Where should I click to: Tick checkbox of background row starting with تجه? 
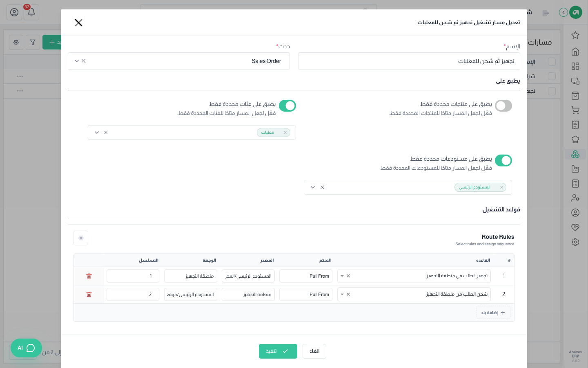552,91
